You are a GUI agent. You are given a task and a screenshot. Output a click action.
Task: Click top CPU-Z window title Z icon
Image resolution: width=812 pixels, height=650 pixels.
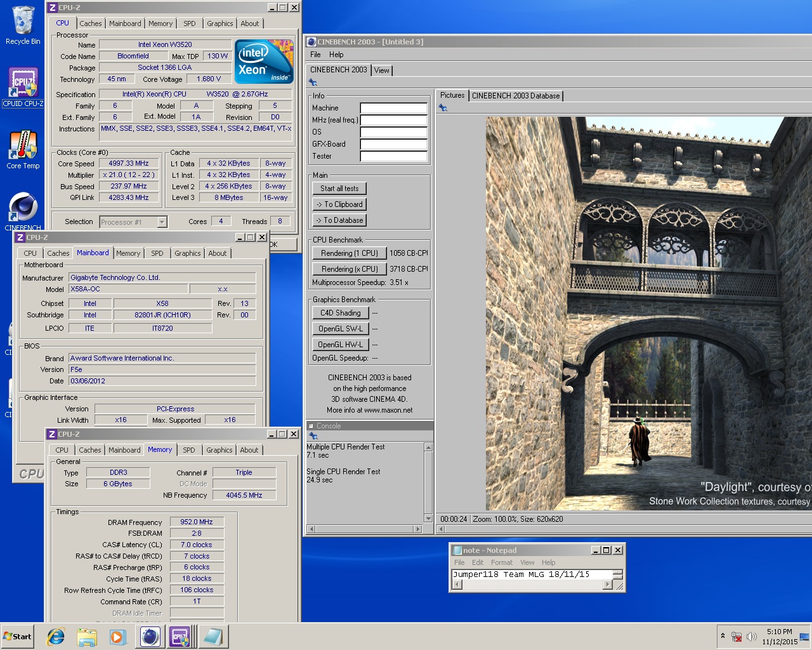click(x=53, y=8)
